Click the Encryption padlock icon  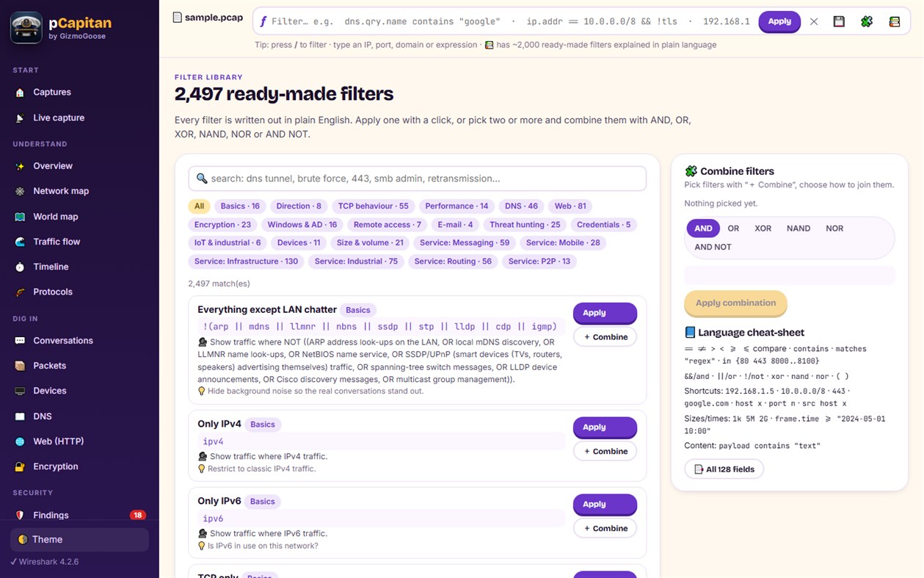point(20,466)
